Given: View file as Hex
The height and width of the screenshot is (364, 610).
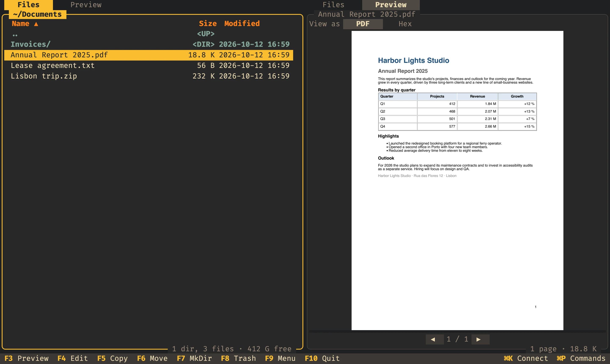Looking at the screenshot, I should click(405, 24).
